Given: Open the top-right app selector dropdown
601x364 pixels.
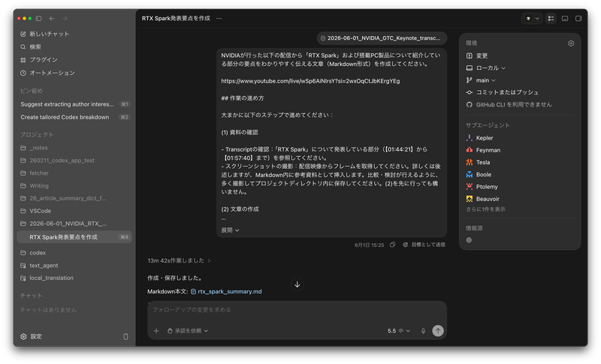Looking at the screenshot, I should pyautogui.click(x=532, y=18).
